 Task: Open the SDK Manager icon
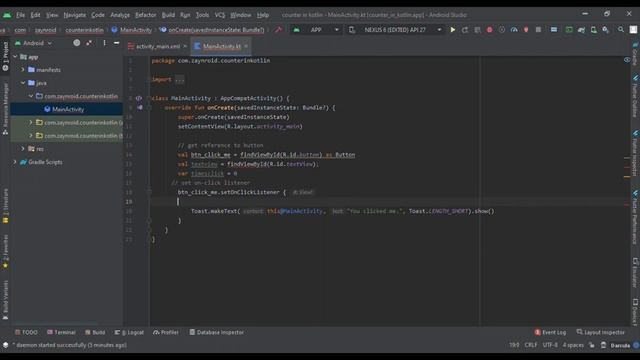point(606,30)
